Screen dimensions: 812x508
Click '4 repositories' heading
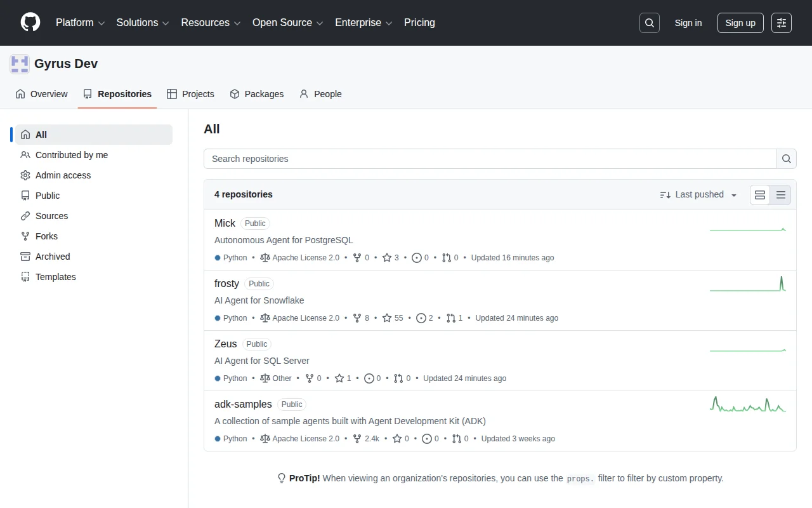pos(244,195)
